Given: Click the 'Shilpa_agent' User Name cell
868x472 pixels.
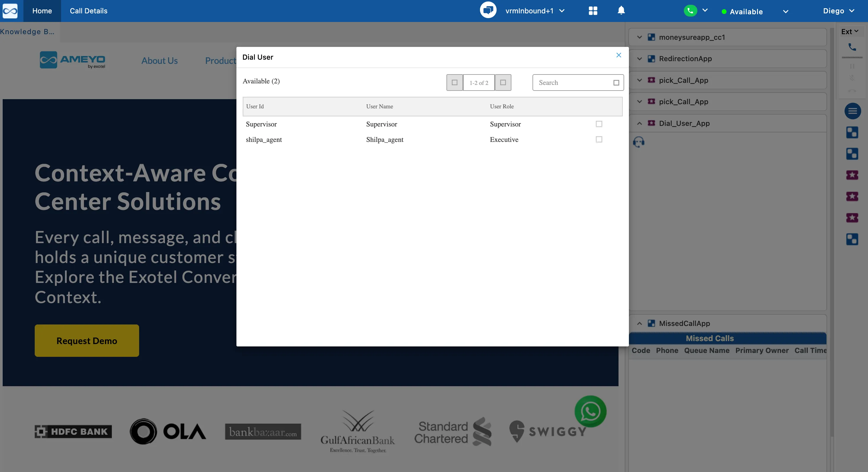Looking at the screenshot, I should click(384, 140).
